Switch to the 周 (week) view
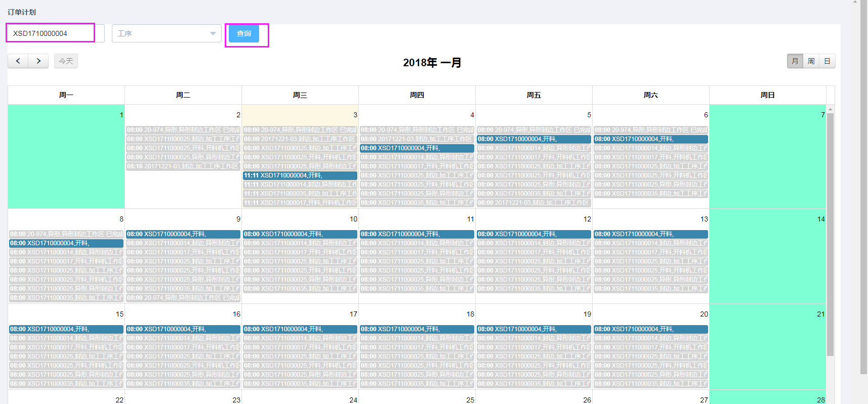This screenshot has width=868, height=404. pyautogui.click(x=811, y=61)
